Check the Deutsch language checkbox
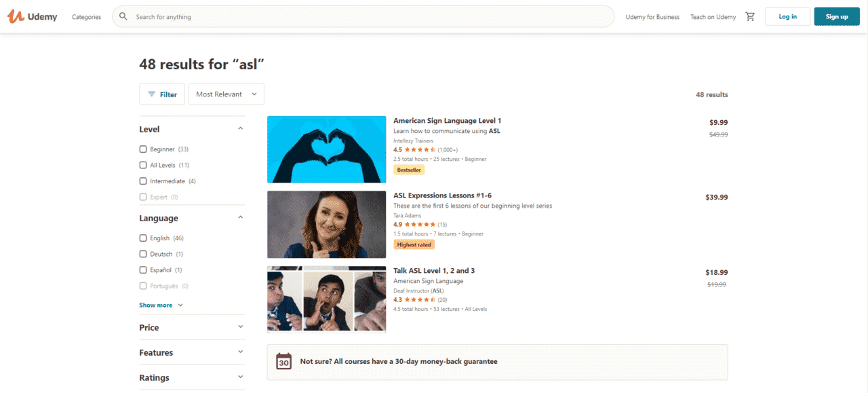This screenshot has width=868, height=393. (143, 254)
